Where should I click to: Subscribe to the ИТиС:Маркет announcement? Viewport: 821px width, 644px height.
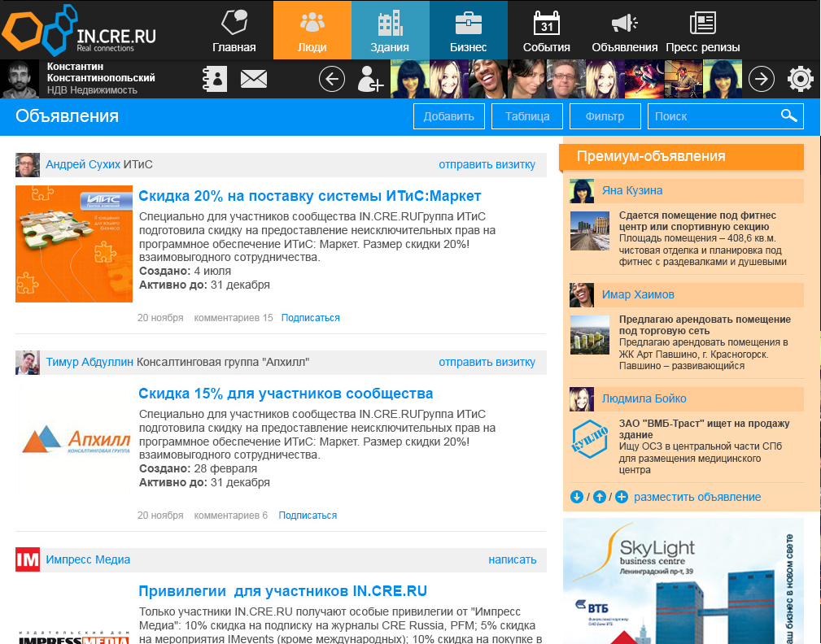(x=311, y=318)
